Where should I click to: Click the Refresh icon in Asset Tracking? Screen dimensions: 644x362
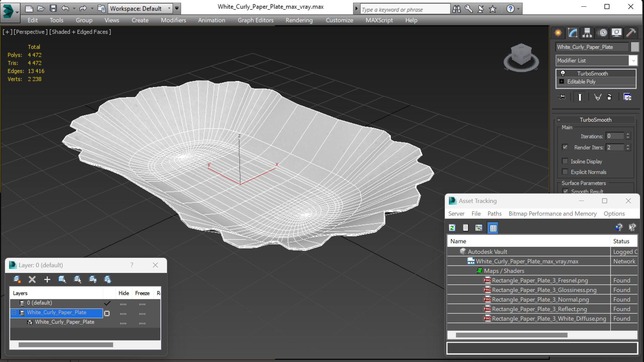pos(452,228)
